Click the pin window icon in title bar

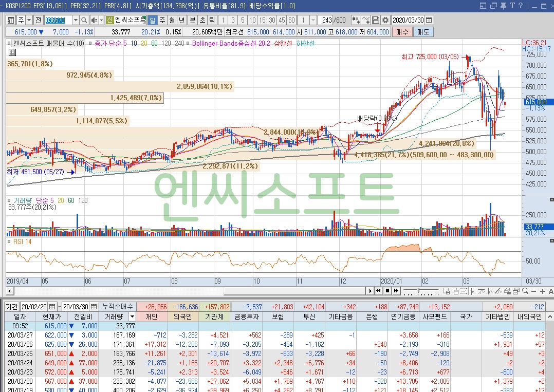point(503,6)
